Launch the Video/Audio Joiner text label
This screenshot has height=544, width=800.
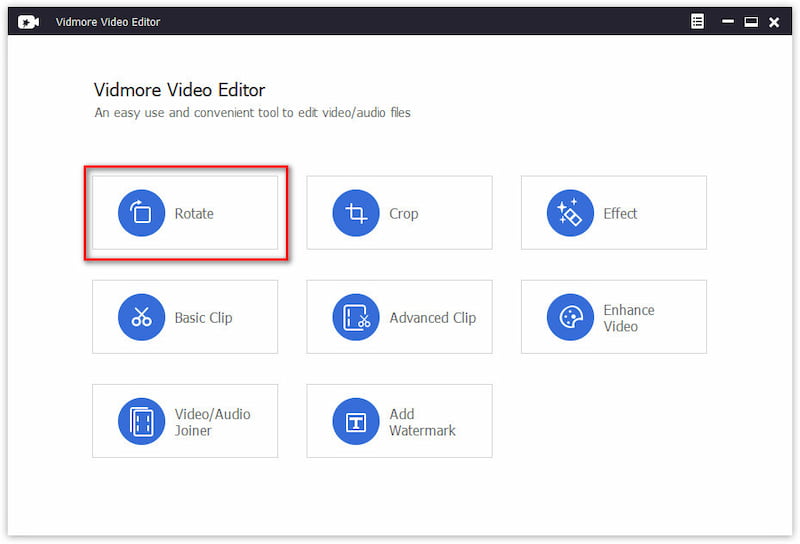point(212,422)
